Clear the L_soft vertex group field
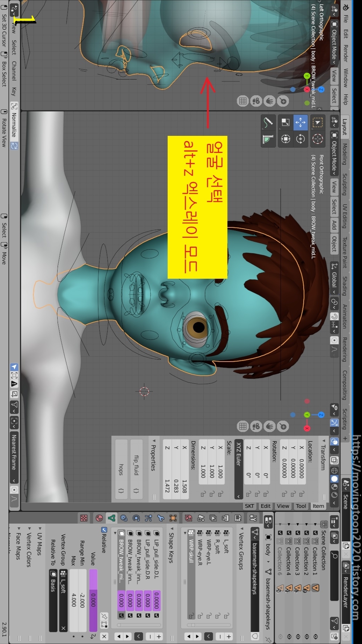Image resolution: width=362 pixels, height=644 pixels. tap(63, 628)
